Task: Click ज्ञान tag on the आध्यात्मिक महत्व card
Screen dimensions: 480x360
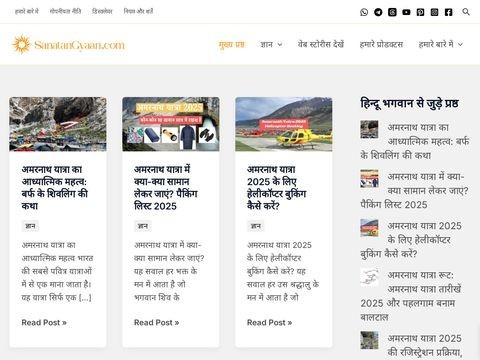Action: click(30, 226)
